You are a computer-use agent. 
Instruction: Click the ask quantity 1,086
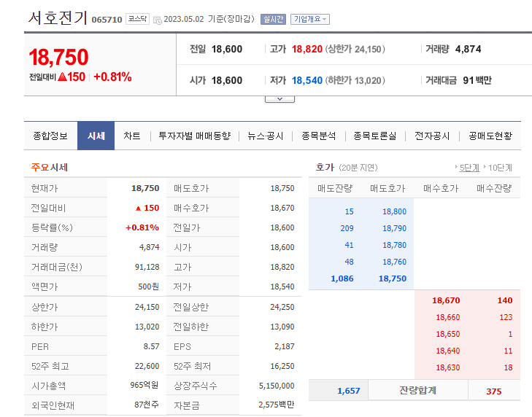click(x=342, y=278)
